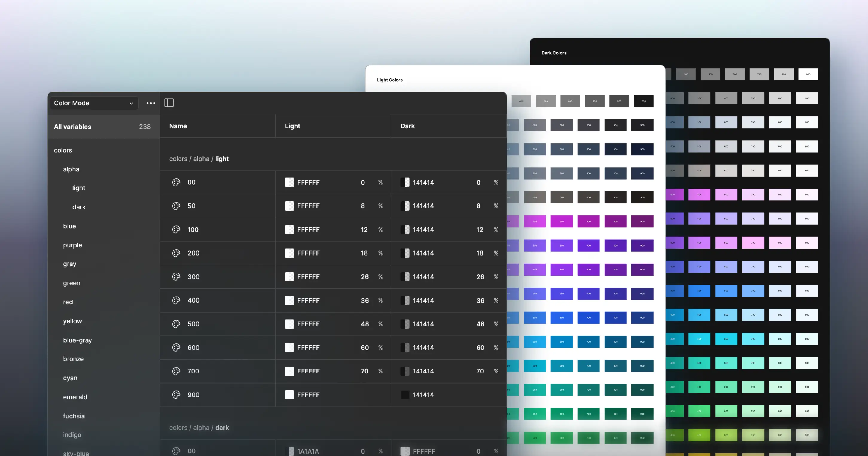Select All variables in the sidebar
Image resolution: width=868 pixels, height=456 pixels.
coord(103,127)
